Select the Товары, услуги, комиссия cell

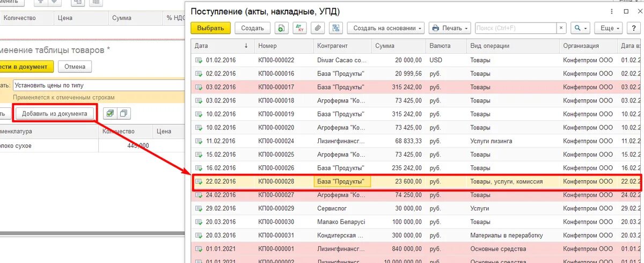[513, 181]
